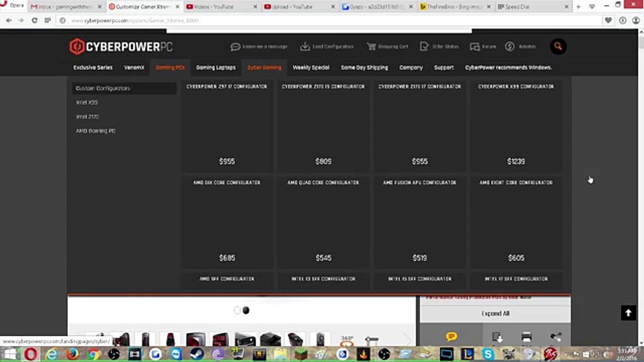This screenshot has width=644, height=362.
Task: Open the browser downloads icon
Action: 623,21
